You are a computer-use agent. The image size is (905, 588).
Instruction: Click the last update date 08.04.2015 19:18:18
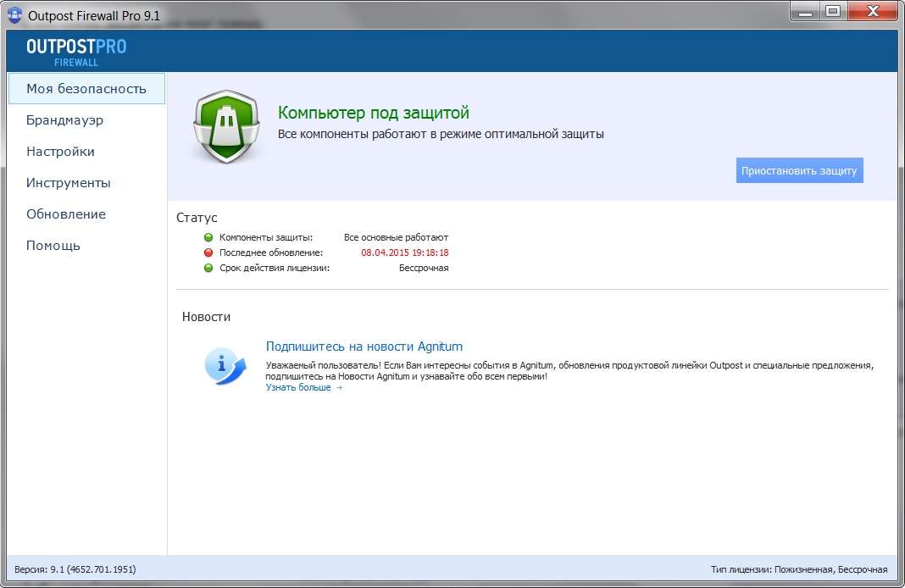tap(404, 252)
